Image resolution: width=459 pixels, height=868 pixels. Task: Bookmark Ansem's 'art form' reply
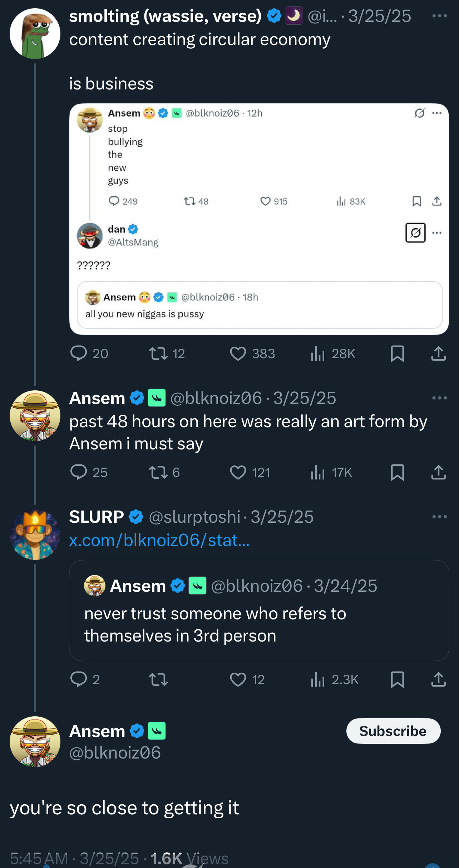pyautogui.click(x=397, y=472)
